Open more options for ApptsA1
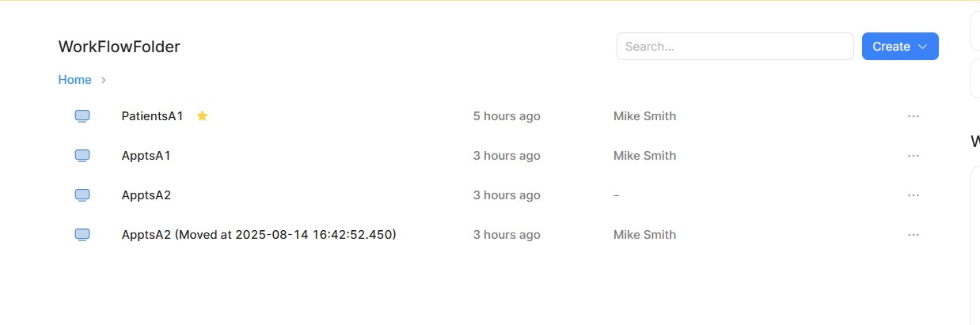980x325 pixels. [914, 156]
